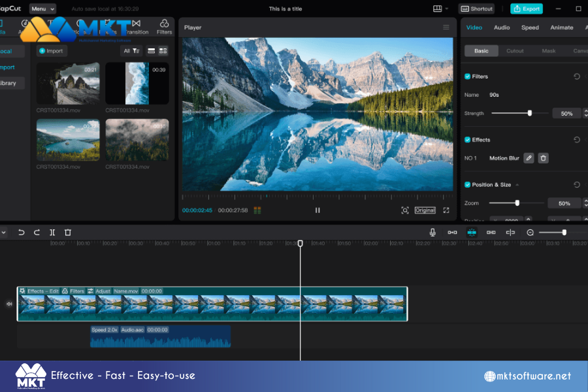Set the Zoom slider handle
The image size is (588, 392).
point(517,203)
